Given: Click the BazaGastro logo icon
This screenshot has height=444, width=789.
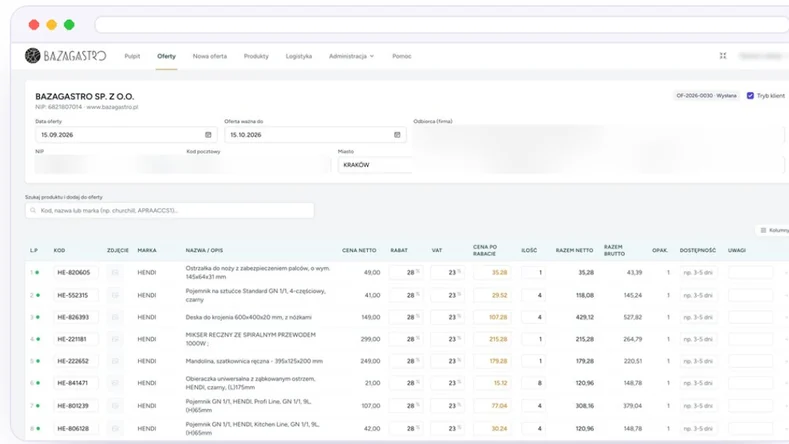Looking at the screenshot, I should coord(33,56).
